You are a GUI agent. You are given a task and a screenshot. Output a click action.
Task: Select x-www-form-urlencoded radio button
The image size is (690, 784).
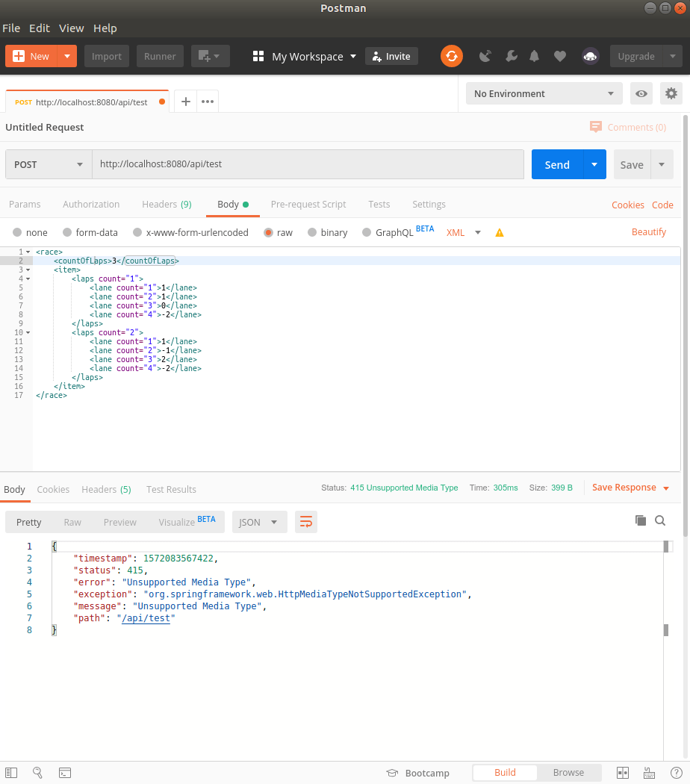tap(137, 232)
